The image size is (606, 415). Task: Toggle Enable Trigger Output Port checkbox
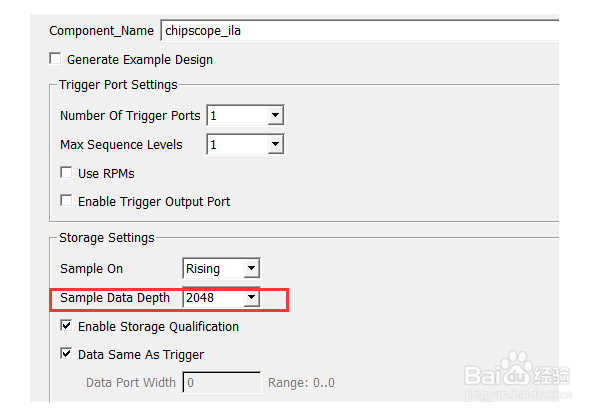pos(66,201)
